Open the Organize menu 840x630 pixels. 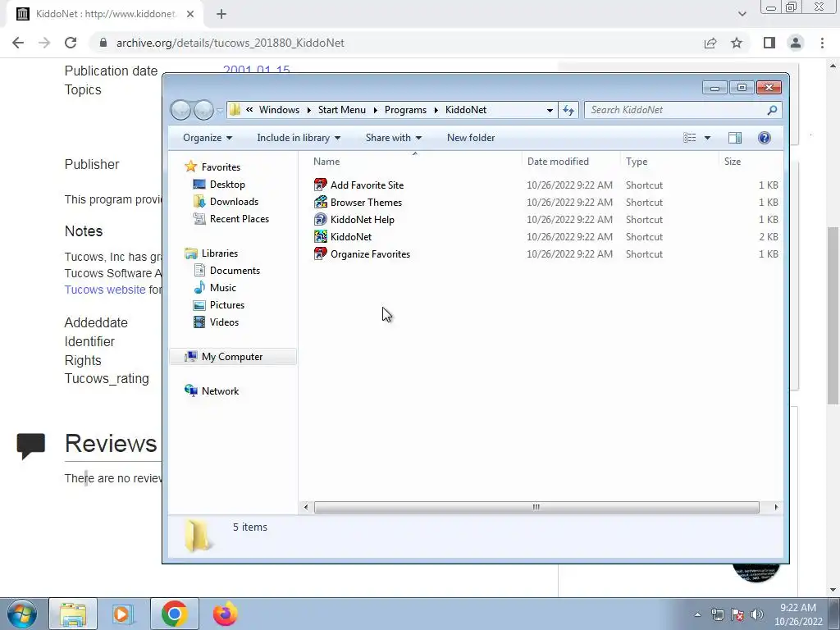point(208,138)
